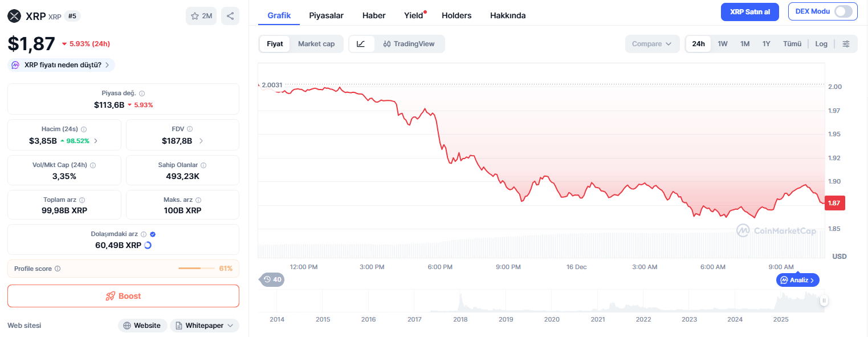Open the share icon button

click(x=230, y=16)
